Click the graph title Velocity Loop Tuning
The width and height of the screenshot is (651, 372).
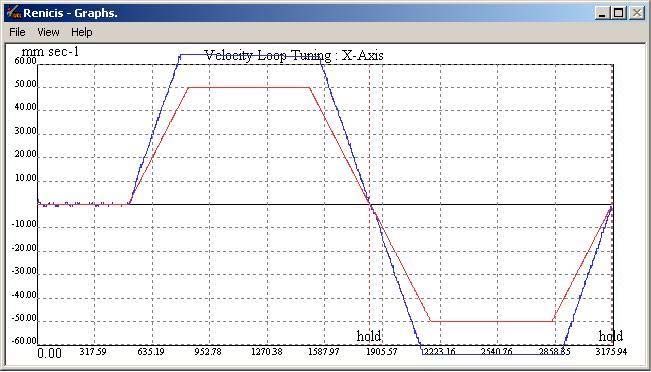tap(294, 55)
